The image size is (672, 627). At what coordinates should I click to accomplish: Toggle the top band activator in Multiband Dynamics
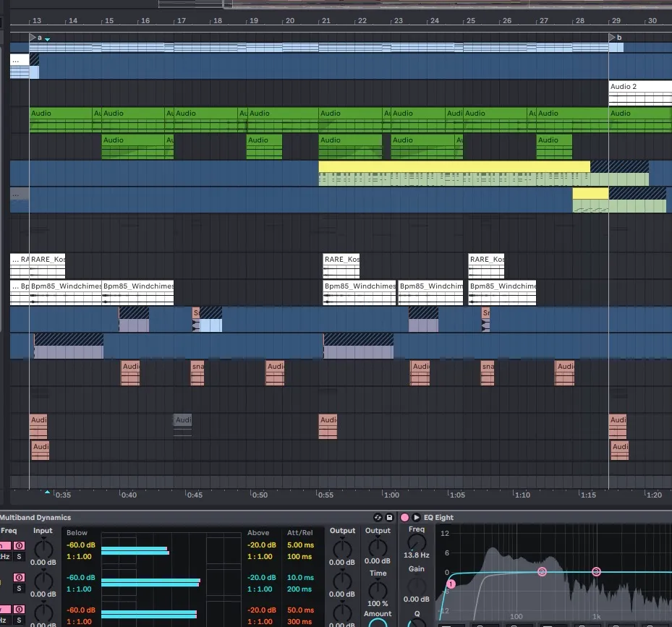20,545
